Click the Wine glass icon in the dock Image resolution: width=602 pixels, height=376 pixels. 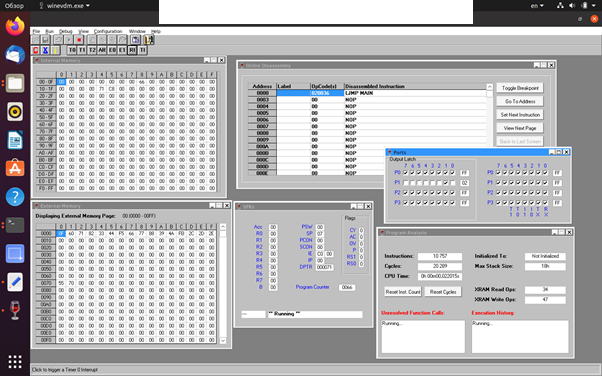(15, 310)
